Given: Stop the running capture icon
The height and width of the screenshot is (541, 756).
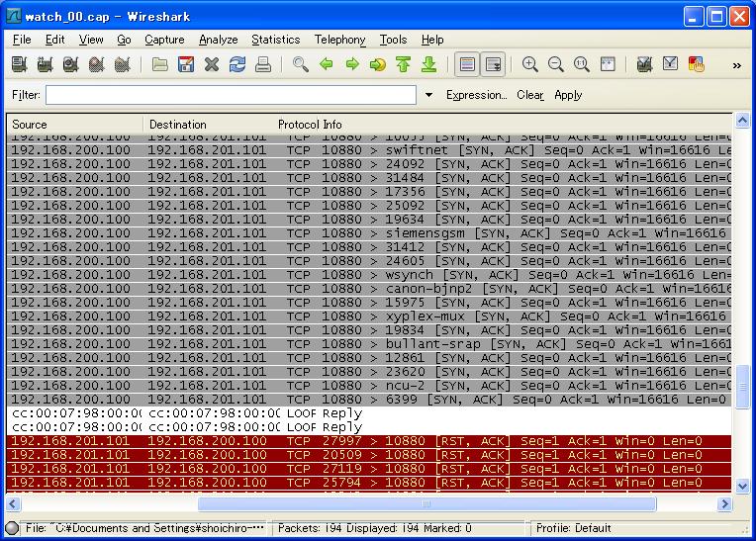Looking at the screenshot, I should (x=96, y=64).
